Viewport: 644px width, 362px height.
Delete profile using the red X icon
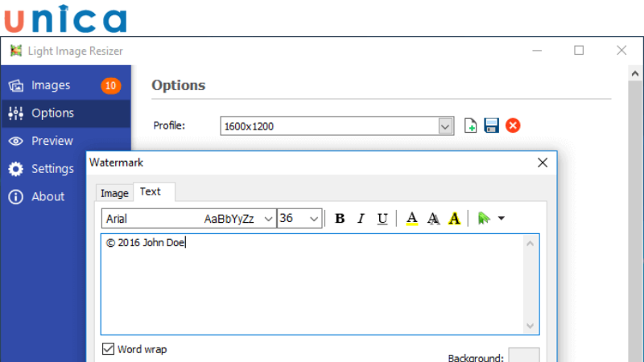(513, 125)
